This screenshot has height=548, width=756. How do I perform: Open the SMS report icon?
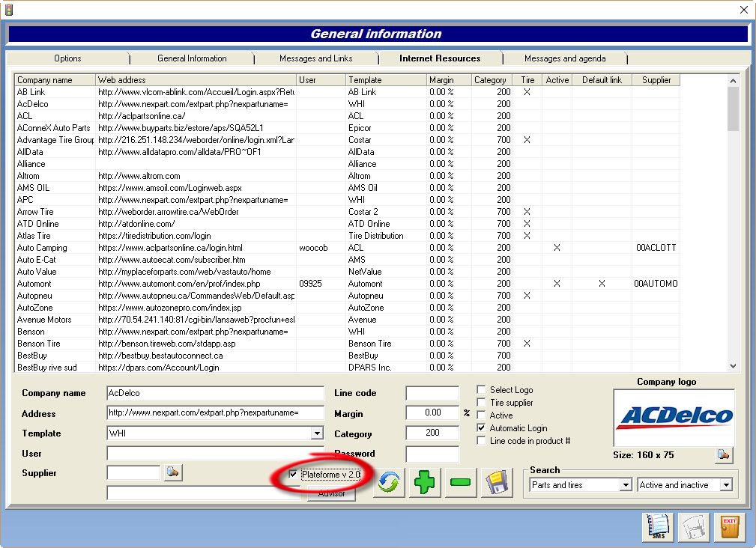pos(658,527)
